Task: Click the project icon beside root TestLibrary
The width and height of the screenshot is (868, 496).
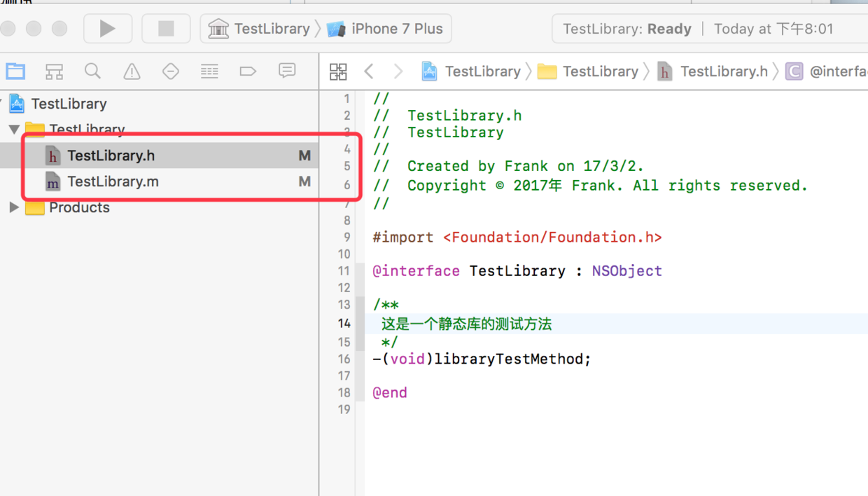Action: [16, 104]
